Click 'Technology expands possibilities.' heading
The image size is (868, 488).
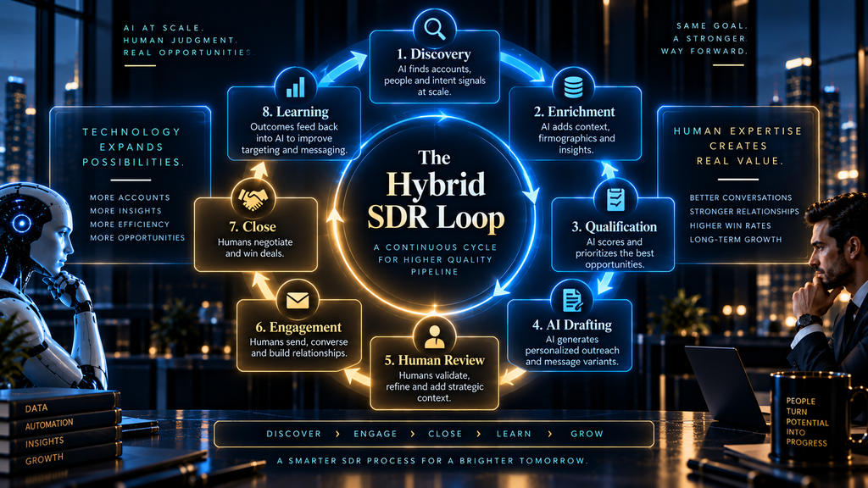pos(131,147)
